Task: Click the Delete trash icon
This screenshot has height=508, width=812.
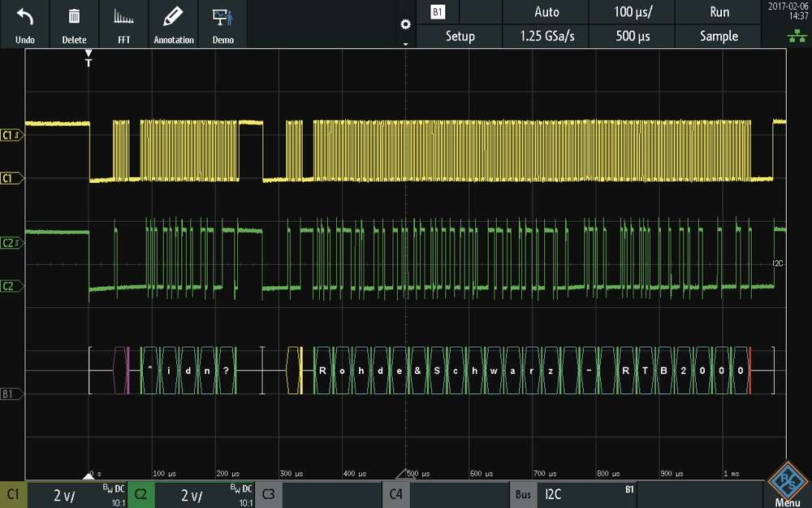Action: click(74, 16)
